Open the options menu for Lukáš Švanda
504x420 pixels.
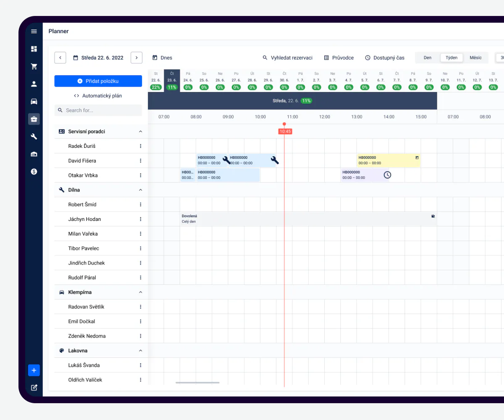(141, 365)
